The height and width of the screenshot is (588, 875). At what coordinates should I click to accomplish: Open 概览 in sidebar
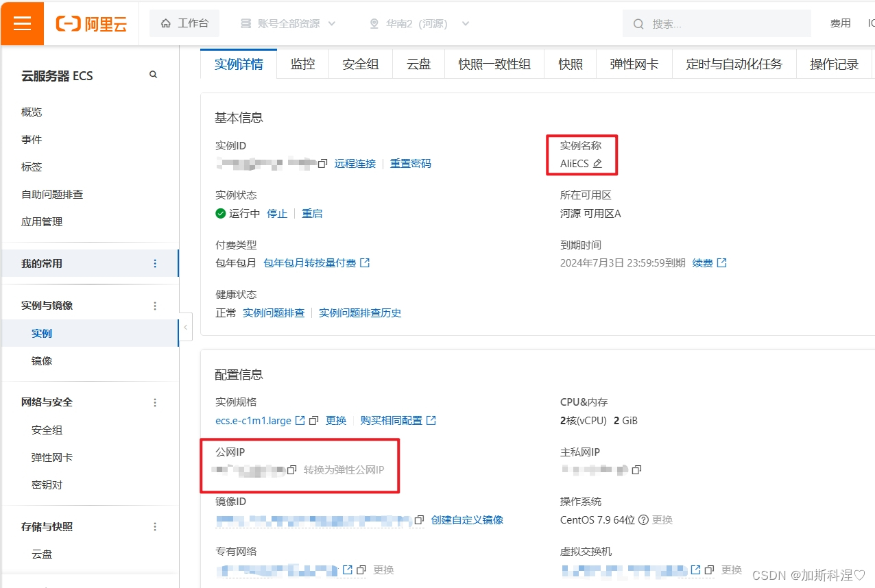tap(32, 112)
